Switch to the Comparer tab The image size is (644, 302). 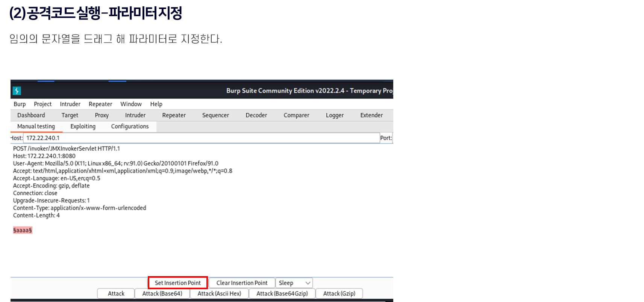(x=296, y=115)
